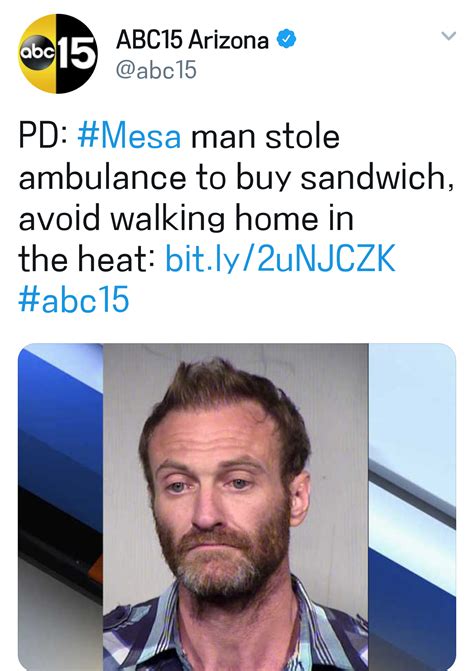Click "PD:" at the tweet start
Image resolution: width=474 pixels, height=671 pixels.
tap(43, 137)
